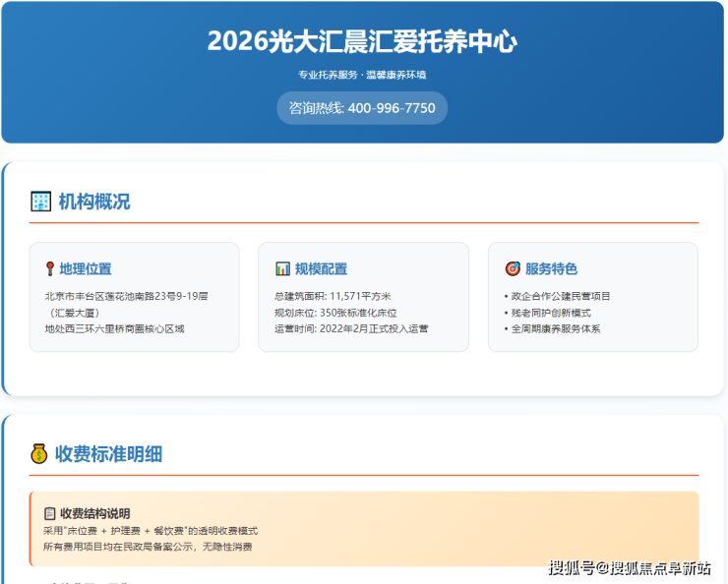
Task: Click the 规模配置 card heading
Action: (x=321, y=268)
